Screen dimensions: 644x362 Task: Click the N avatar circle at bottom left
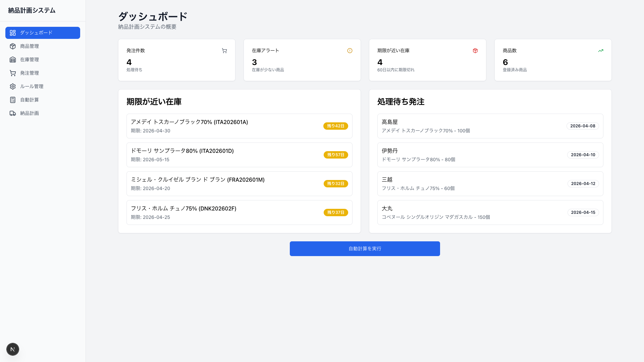click(13, 349)
